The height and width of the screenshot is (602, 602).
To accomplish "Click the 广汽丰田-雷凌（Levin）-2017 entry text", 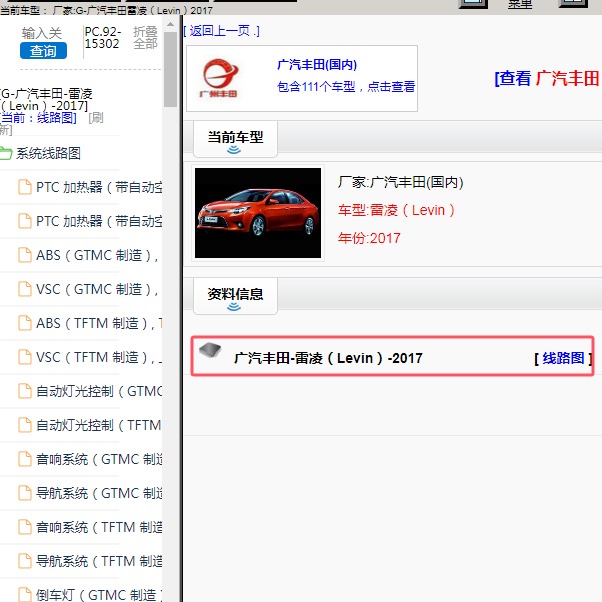I will [328, 358].
